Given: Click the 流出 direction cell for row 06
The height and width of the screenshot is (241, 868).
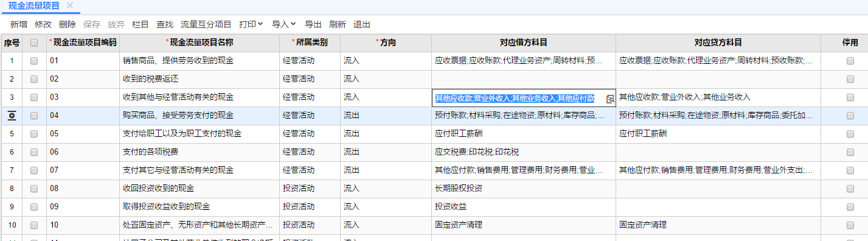Looking at the screenshot, I should pyautogui.click(x=386, y=152).
